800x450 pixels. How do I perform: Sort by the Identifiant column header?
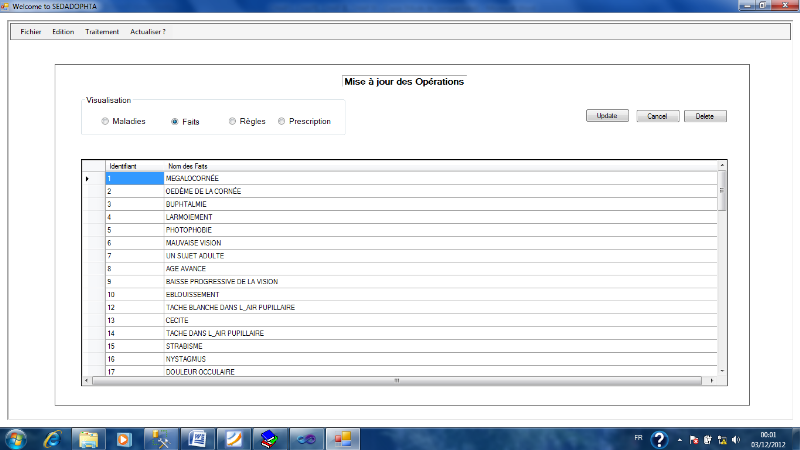135,166
